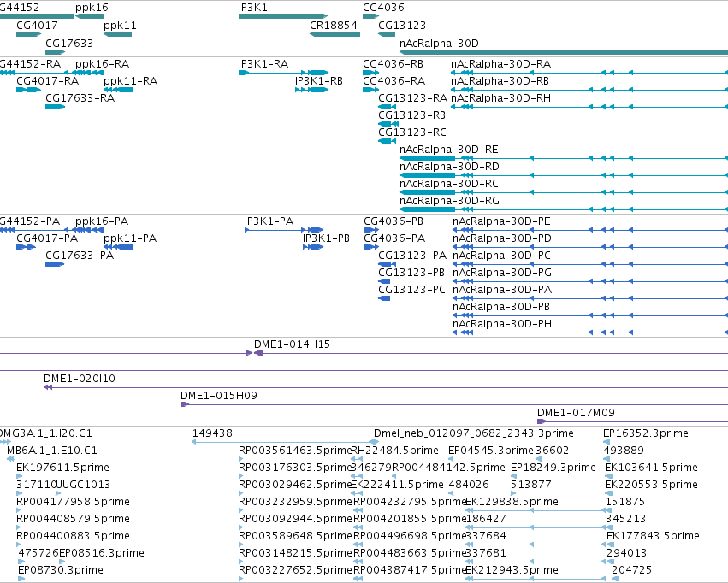Open the IP3K1-RA transcript label
Screen dimensions: 728x583
point(263,63)
